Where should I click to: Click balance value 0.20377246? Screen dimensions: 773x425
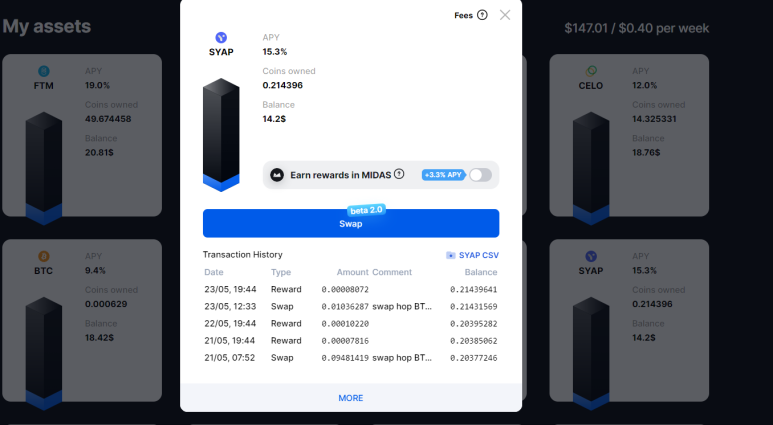(474, 358)
